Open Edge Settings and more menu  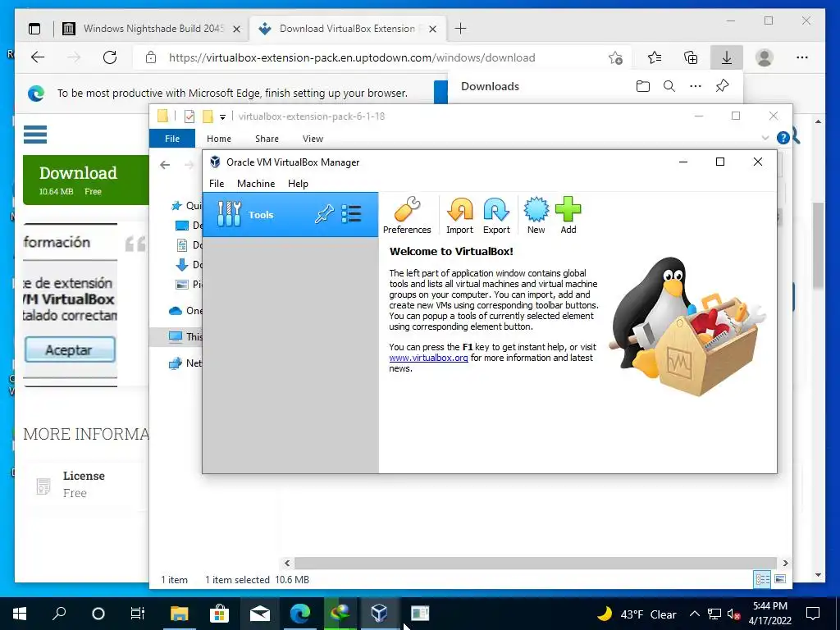tap(802, 57)
